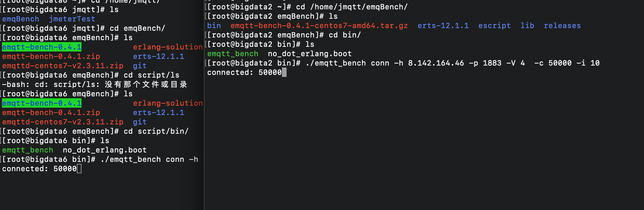Image resolution: width=644 pixels, height=210 pixels.
Task: Click the IP address 8.142.164.46
Action: tap(436, 63)
